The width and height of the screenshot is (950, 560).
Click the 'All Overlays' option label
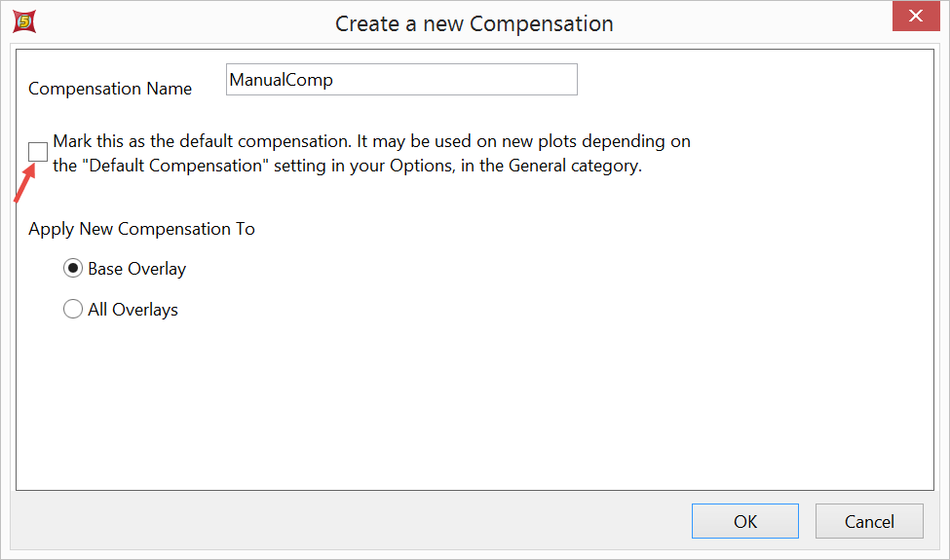(x=133, y=310)
